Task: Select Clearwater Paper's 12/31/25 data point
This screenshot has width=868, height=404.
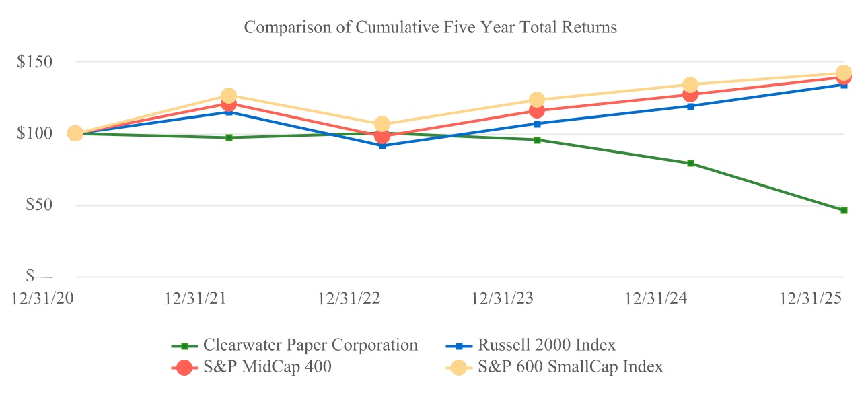Action: click(844, 210)
